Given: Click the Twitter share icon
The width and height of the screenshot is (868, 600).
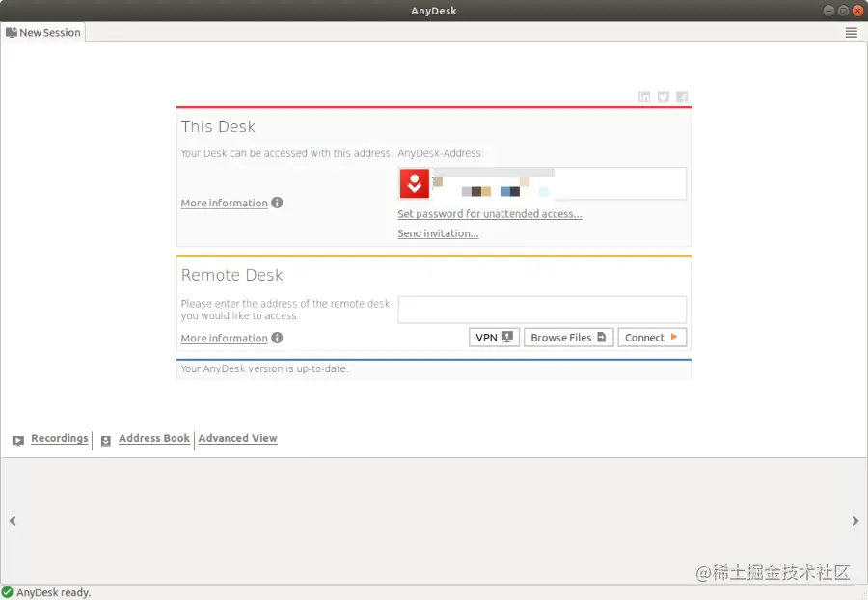Looking at the screenshot, I should pos(664,96).
